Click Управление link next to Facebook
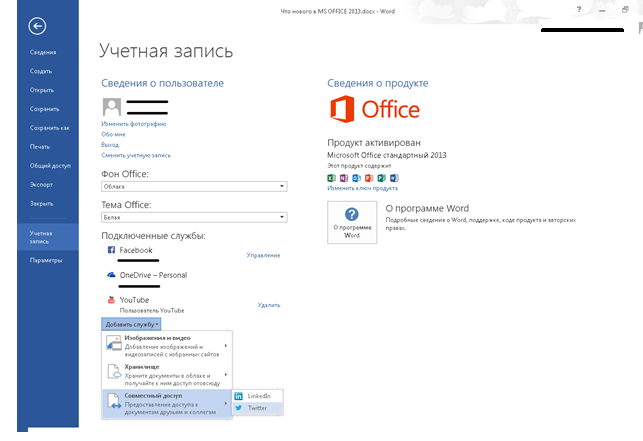Screen dimensions: 643x441 263,255
